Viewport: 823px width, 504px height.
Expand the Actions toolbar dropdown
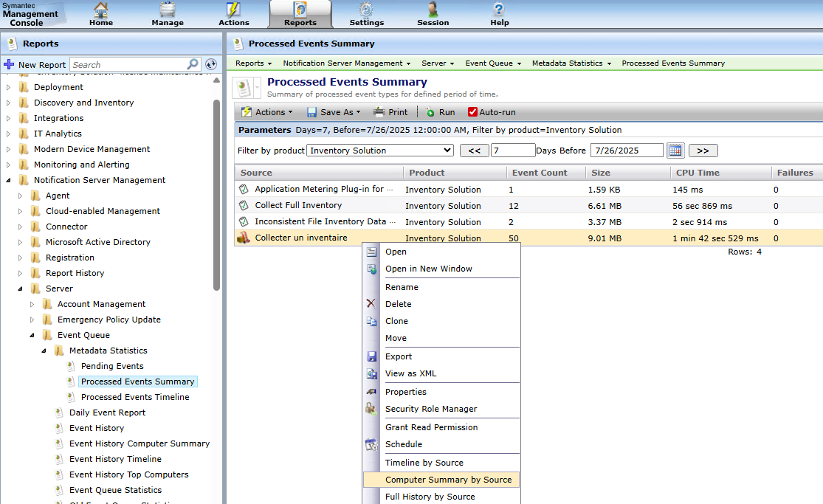click(x=290, y=112)
